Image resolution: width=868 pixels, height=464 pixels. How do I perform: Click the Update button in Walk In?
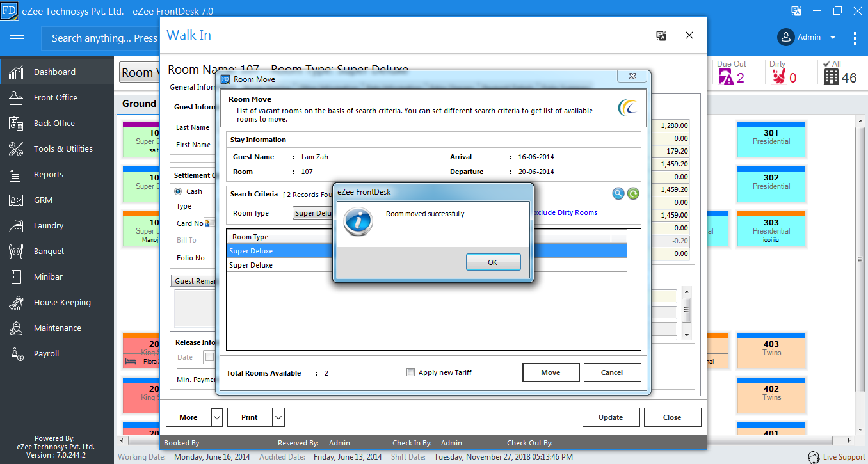pos(611,417)
